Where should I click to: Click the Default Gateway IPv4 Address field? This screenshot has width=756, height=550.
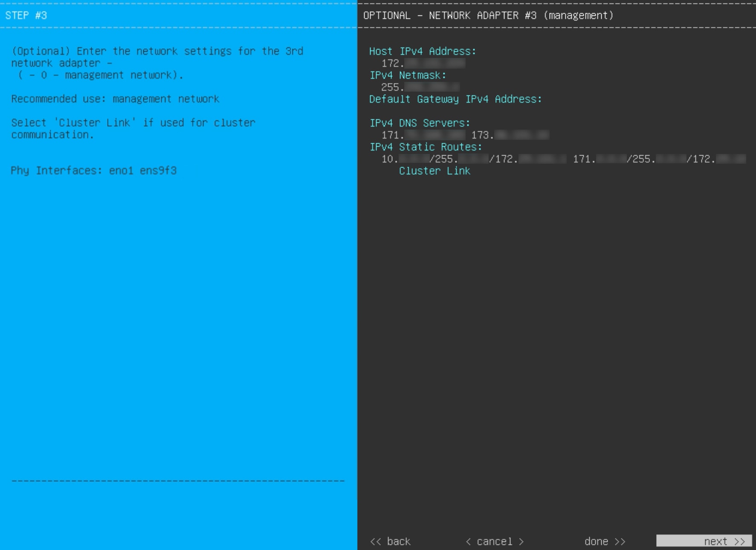(x=455, y=99)
